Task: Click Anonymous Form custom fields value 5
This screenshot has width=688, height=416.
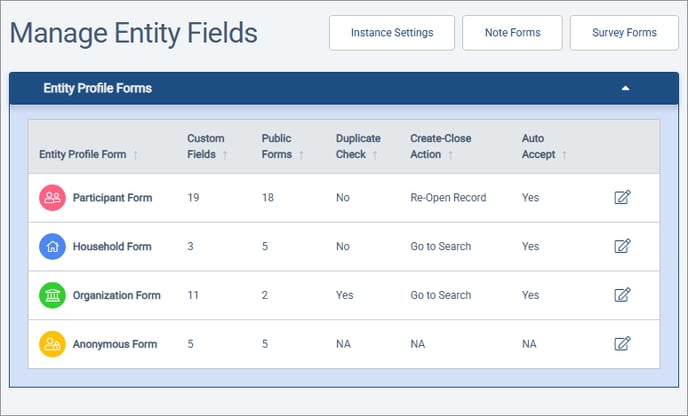Action: tap(190, 344)
